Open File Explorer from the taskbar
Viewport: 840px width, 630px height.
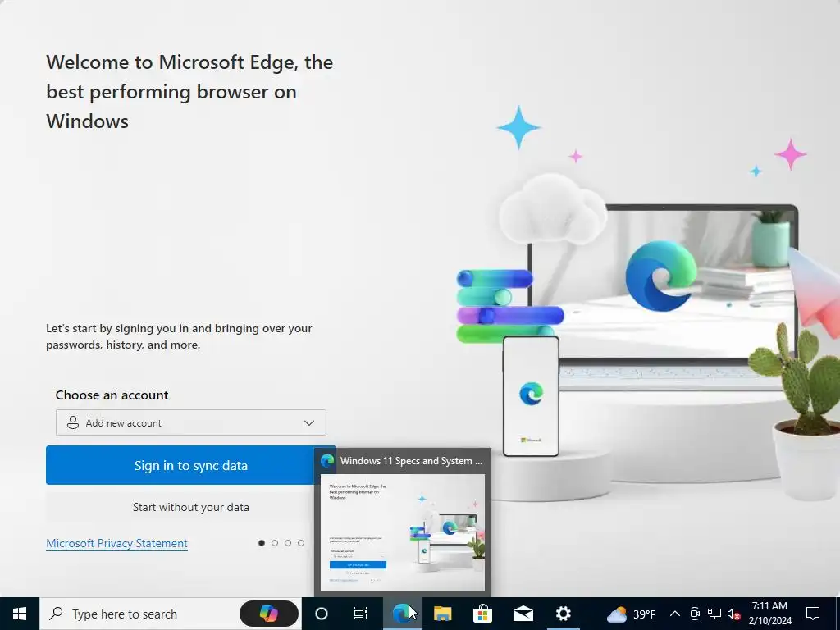point(442,614)
